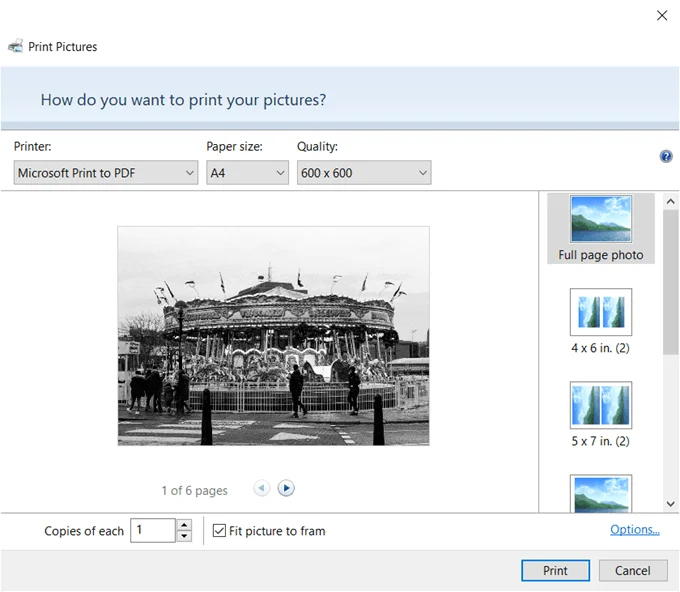Click the carousel photo preview
680x592 pixels.
tap(274, 336)
